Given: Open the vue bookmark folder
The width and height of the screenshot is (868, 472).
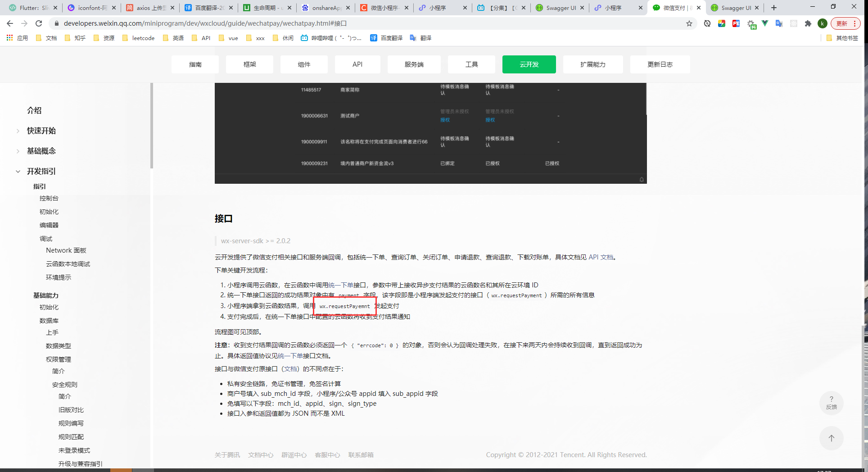Looking at the screenshot, I should [228, 38].
